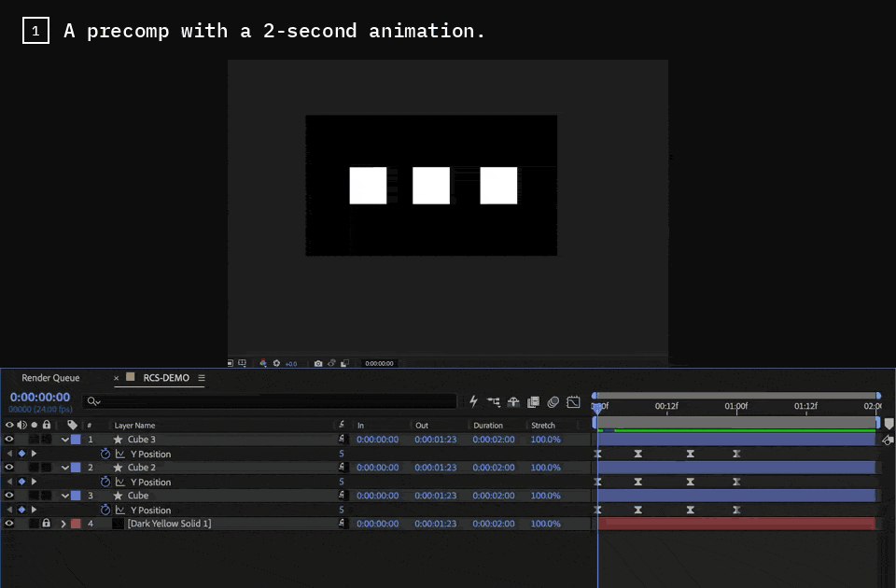Open Composition Mini-Flowchart icon
896x588 pixels.
493,401
